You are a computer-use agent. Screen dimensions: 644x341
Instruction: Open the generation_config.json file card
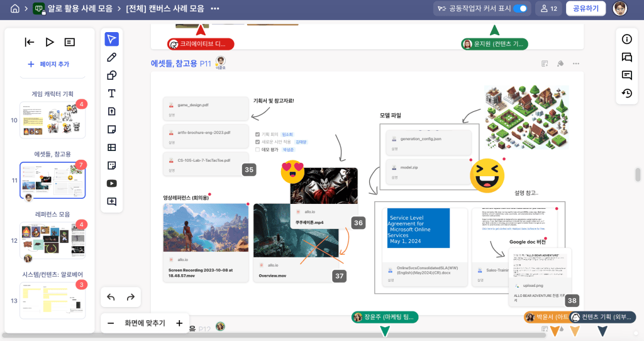(x=429, y=143)
